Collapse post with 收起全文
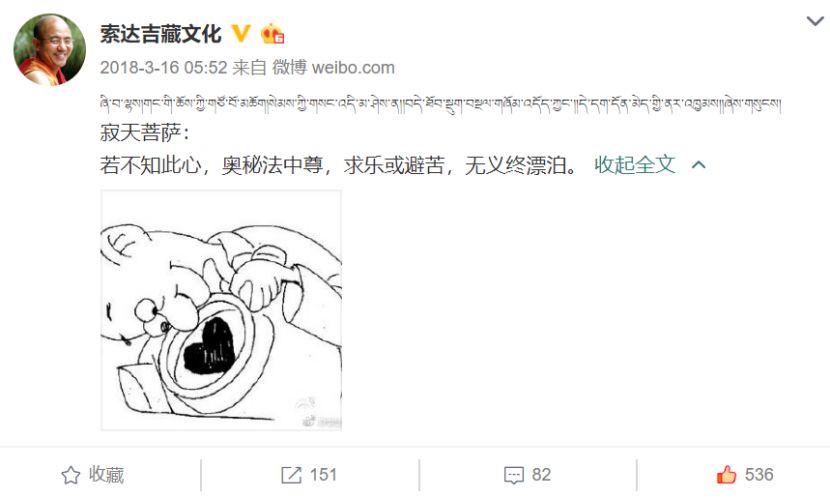The image size is (830, 498). (635, 165)
